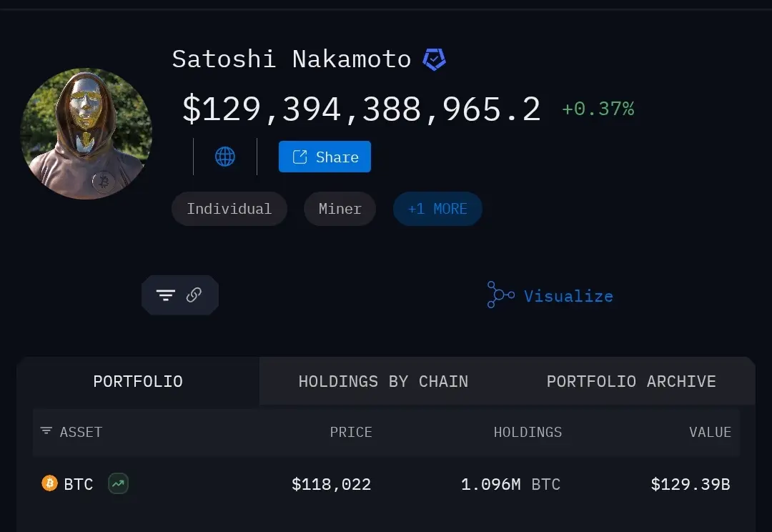Select the Miner tag
772x532 pixels.
pos(340,209)
